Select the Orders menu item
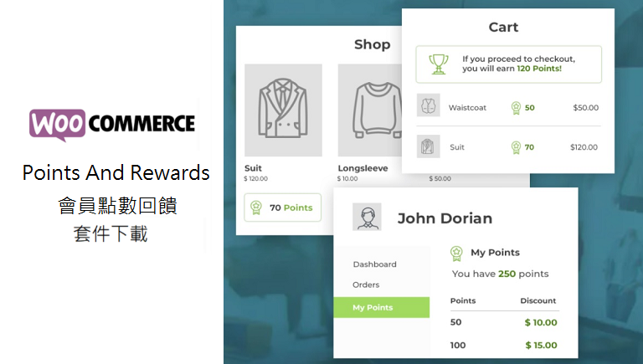Viewport: 643px width, 364px height. pyautogui.click(x=366, y=285)
